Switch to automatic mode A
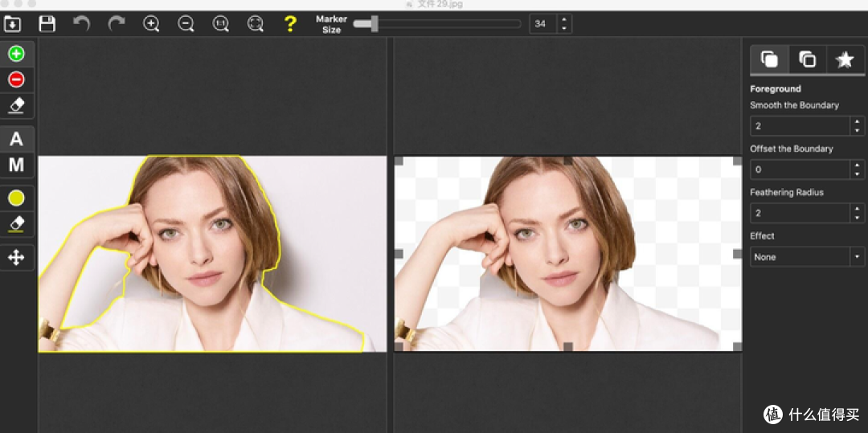The height and width of the screenshot is (433, 868). click(17, 139)
